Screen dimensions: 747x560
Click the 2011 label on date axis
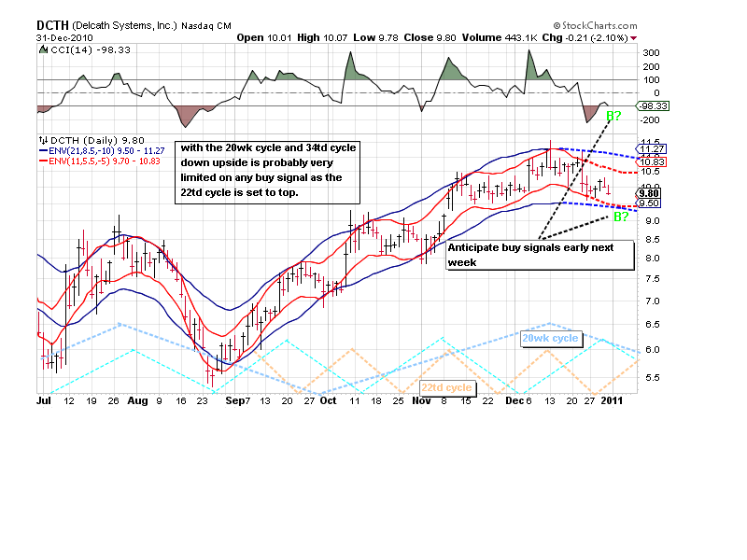click(613, 400)
